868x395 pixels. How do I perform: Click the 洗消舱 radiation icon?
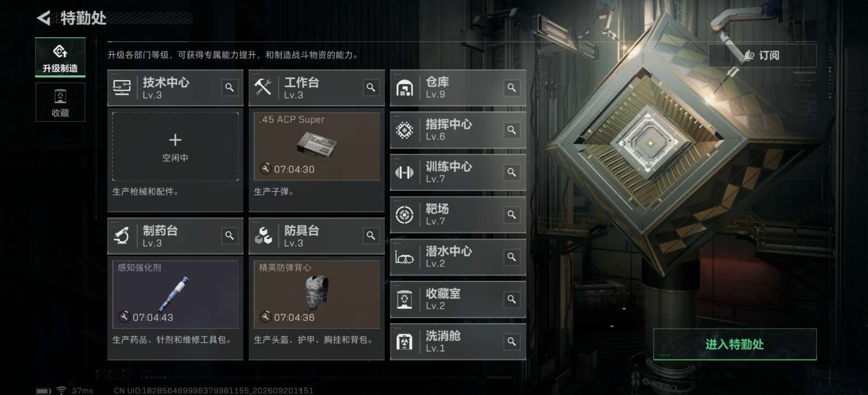point(404,342)
